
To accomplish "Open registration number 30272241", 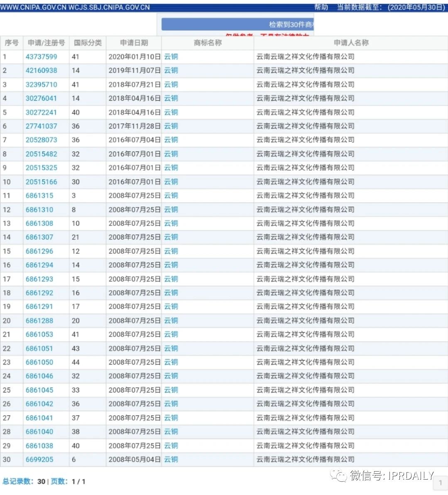I will pyautogui.click(x=41, y=112).
